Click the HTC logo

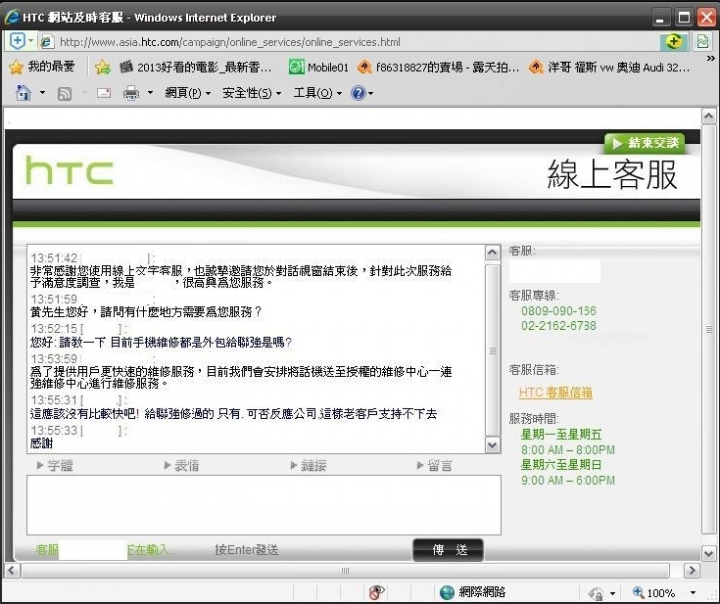coord(70,171)
